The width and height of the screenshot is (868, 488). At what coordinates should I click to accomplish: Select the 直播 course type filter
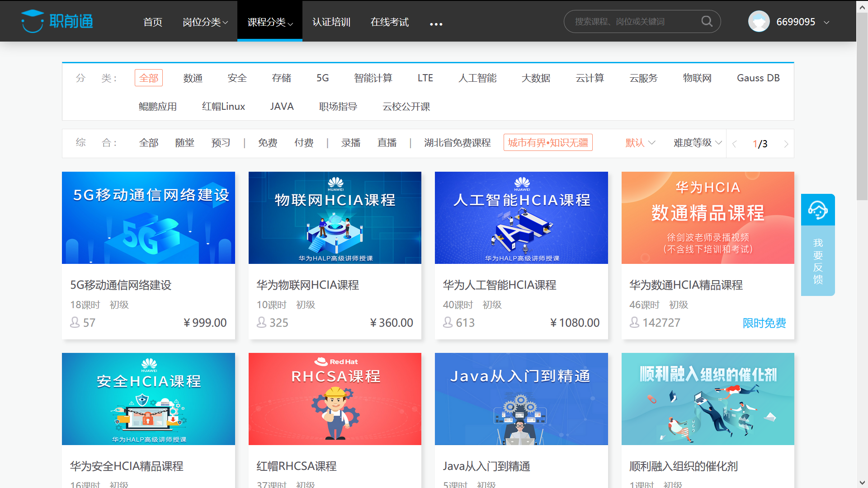tap(387, 142)
